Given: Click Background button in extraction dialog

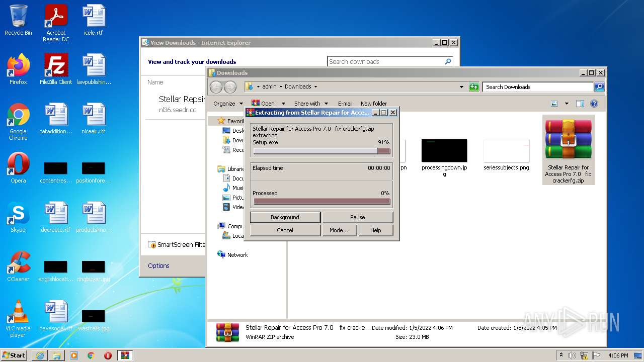Looking at the screenshot, I should (x=285, y=217).
